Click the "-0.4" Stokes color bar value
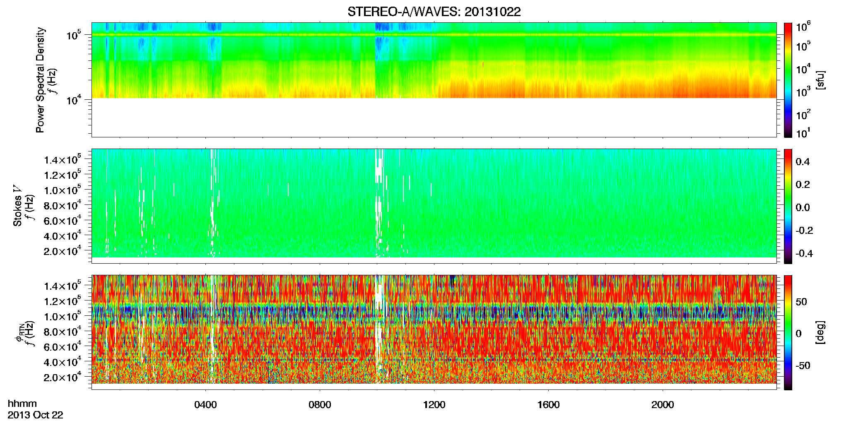Viewport: 868px width, 447px height. [x=804, y=254]
